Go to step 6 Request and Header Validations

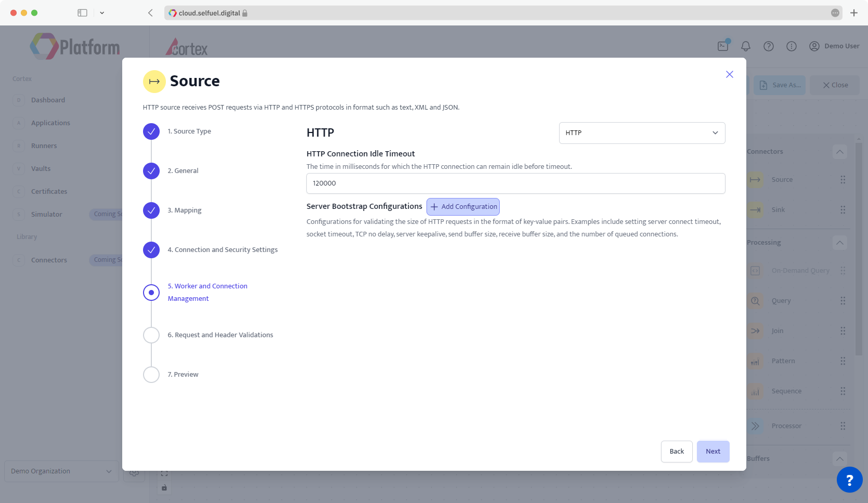(x=220, y=335)
